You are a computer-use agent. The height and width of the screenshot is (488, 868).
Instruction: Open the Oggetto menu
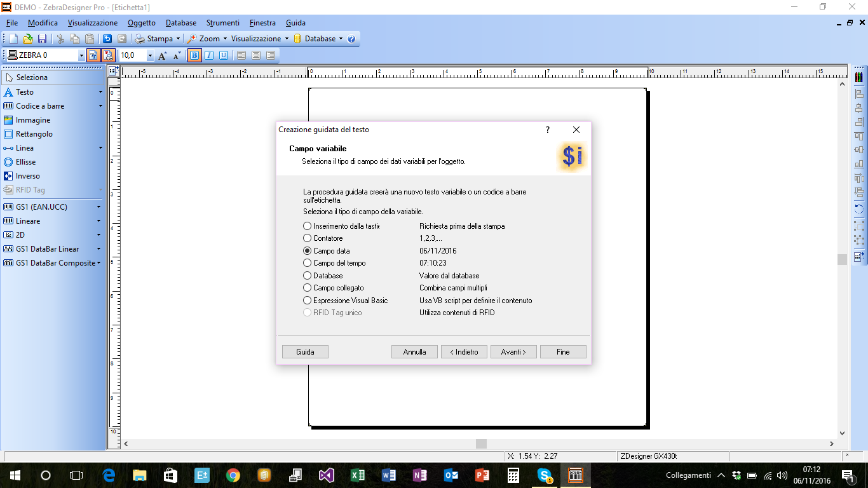point(141,23)
